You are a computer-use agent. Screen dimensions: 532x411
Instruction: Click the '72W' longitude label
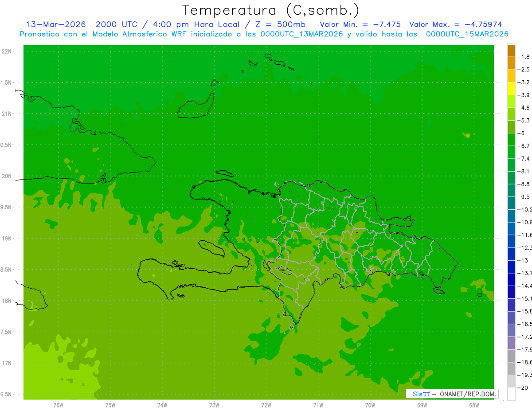(x=266, y=405)
